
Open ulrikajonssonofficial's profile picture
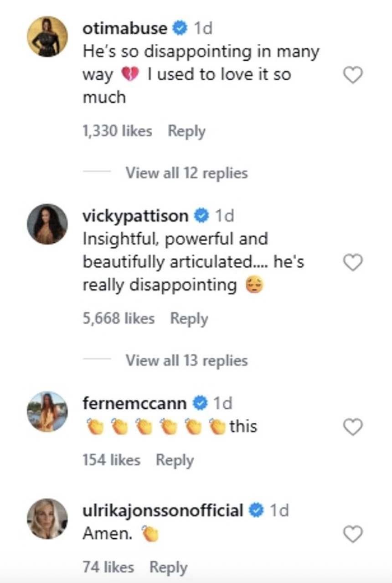click(x=47, y=519)
